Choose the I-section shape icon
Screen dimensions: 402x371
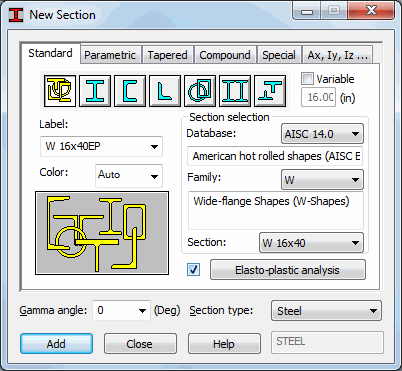(x=95, y=91)
